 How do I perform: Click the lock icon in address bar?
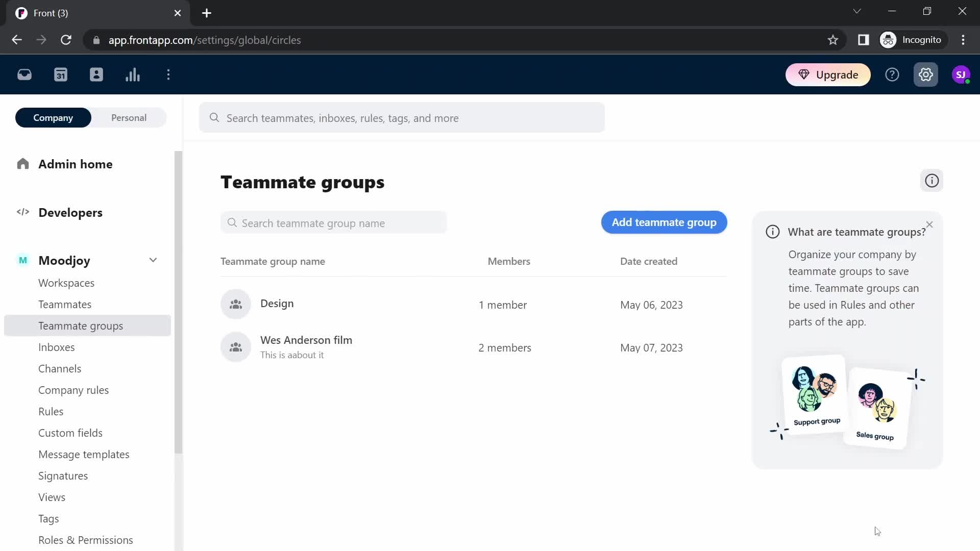96,40
